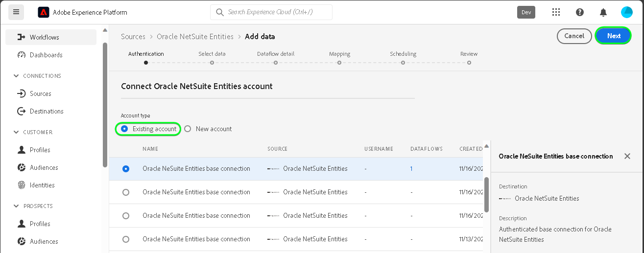Open the help question mark icon
Screen dimensions: 644x253
click(x=580, y=12)
